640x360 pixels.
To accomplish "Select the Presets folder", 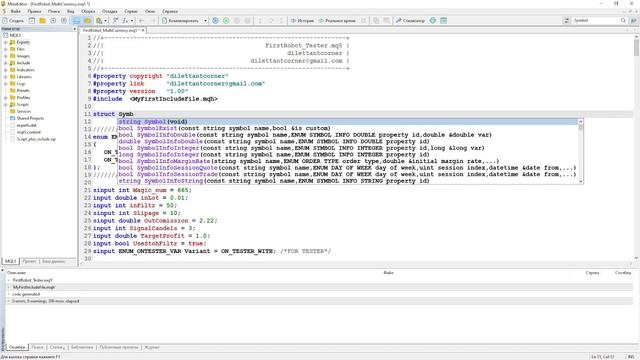I will (20, 91).
